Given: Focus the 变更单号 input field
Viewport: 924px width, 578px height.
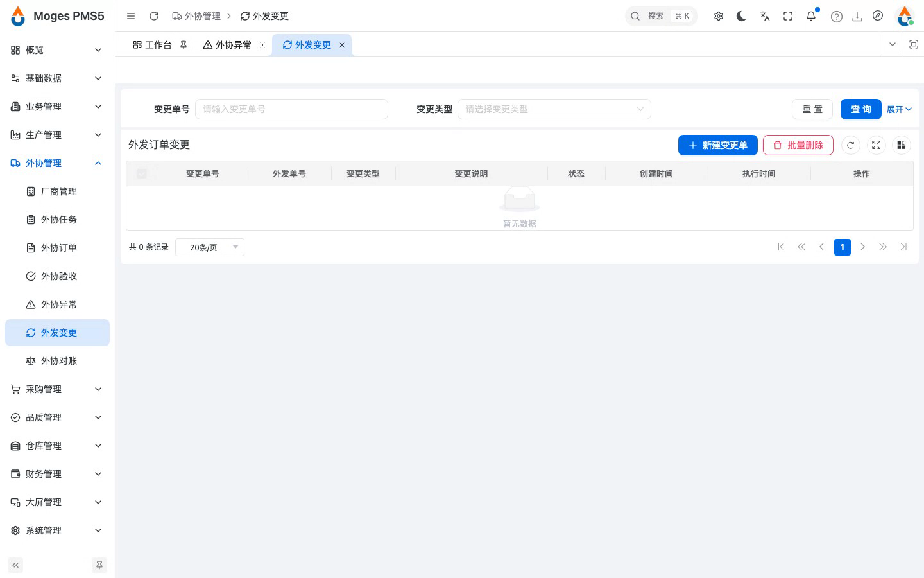Looking at the screenshot, I should point(291,109).
